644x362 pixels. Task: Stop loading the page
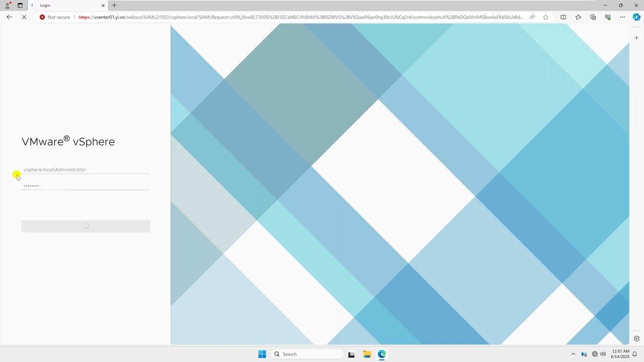(24, 17)
